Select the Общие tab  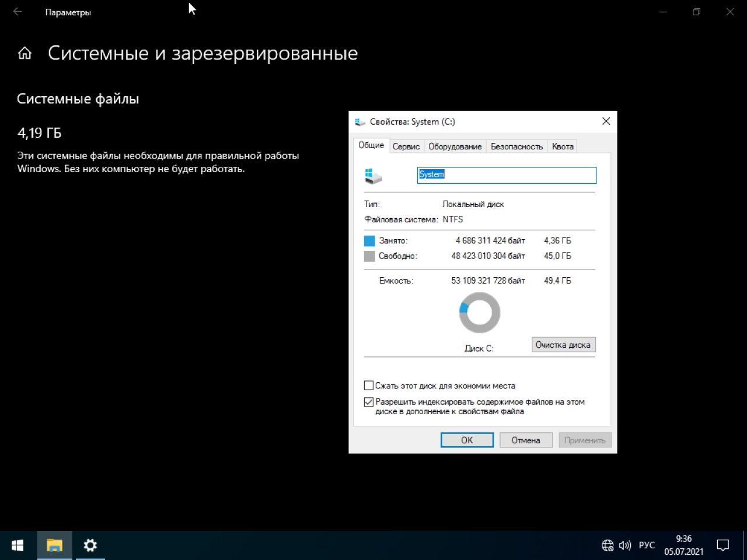pos(371,145)
